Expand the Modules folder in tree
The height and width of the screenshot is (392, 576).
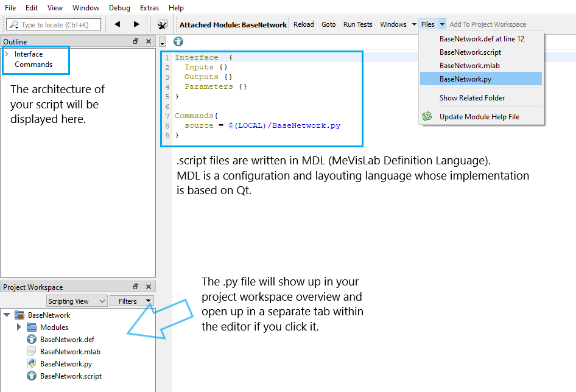coord(19,327)
